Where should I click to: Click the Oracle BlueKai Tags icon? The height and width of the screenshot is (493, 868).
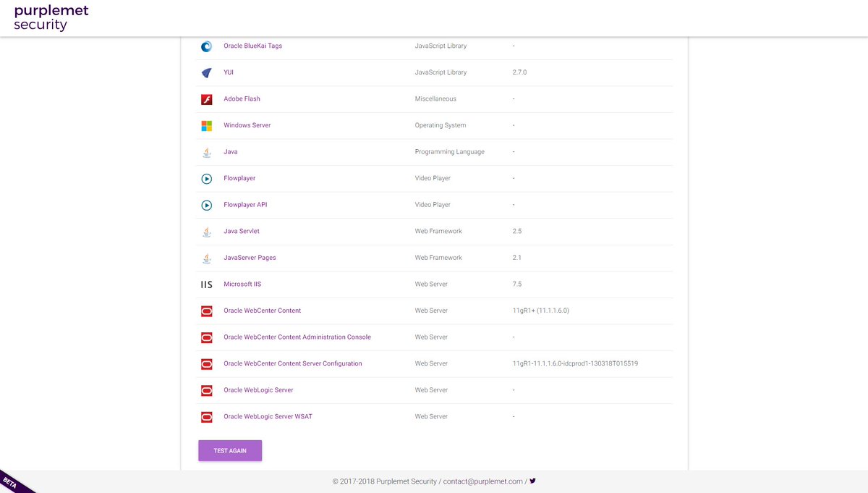[206, 46]
